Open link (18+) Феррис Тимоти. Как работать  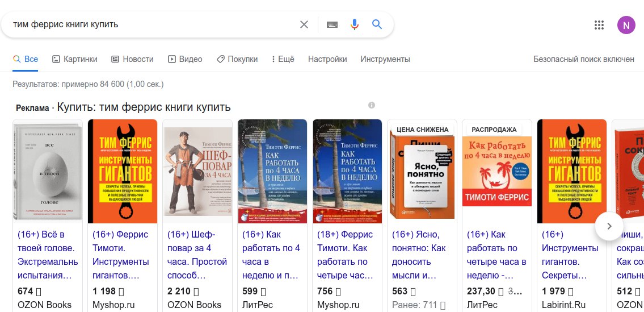pyautogui.click(x=345, y=255)
